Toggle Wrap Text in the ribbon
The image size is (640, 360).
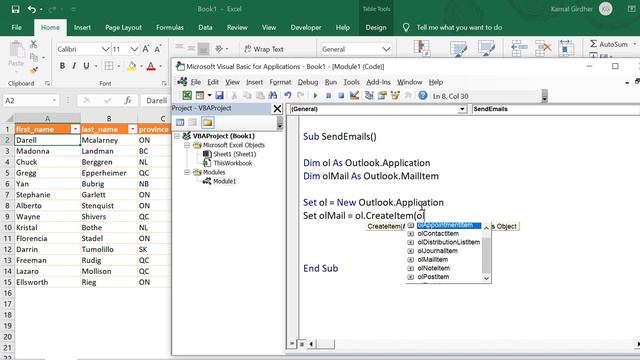tap(264, 49)
